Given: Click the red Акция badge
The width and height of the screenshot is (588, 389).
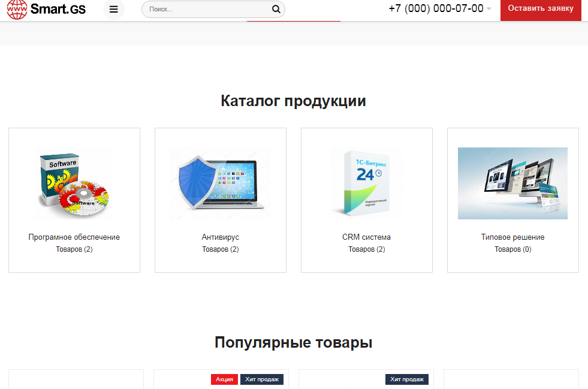Looking at the screenshot, I should click(224, 379).
